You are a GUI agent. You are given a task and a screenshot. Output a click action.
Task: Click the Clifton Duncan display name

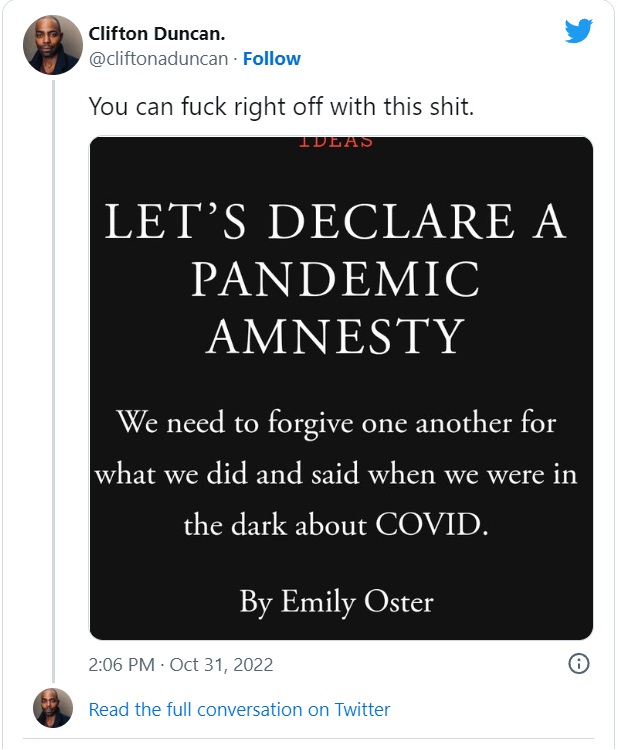click(x=155, y=35)
